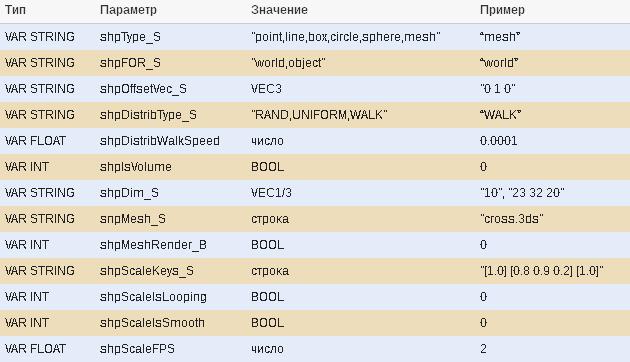Click the shpScaleIsLooping parameter
Screen dimensions: 630x362
point(153,297)
